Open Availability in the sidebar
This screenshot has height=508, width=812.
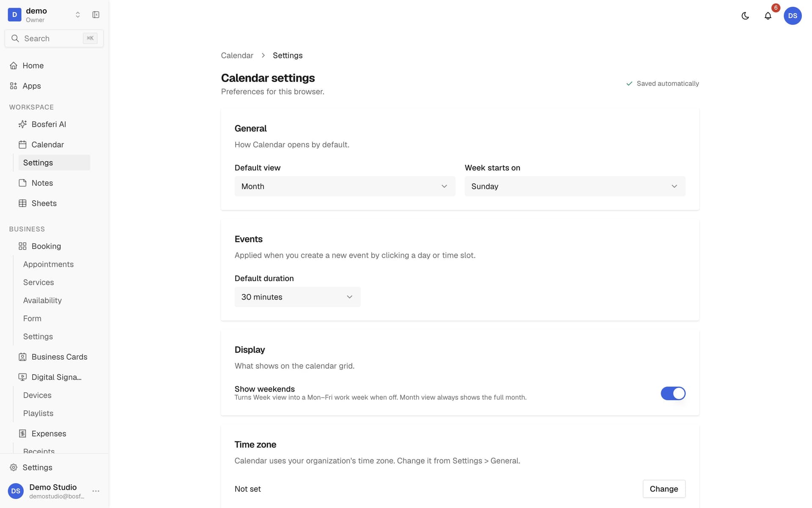42,301
